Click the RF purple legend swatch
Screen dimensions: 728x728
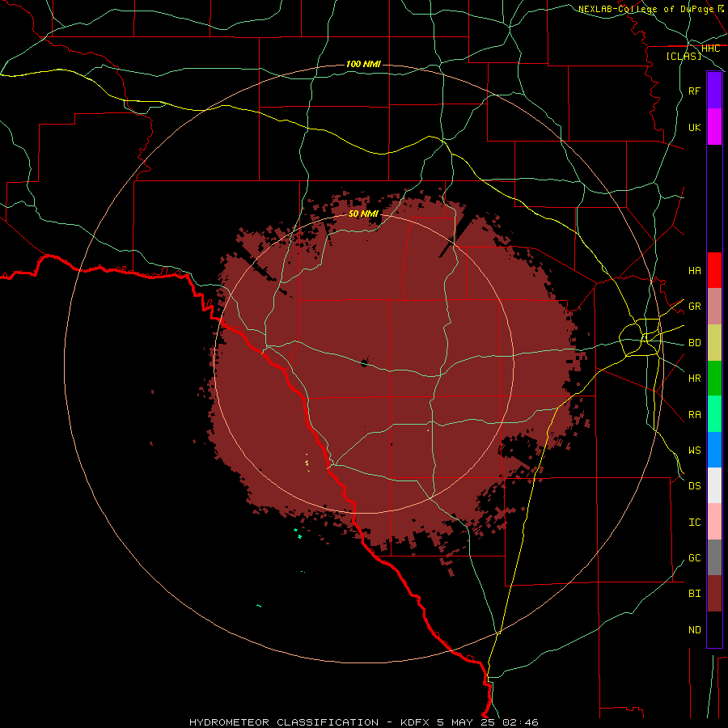(714, 91)
